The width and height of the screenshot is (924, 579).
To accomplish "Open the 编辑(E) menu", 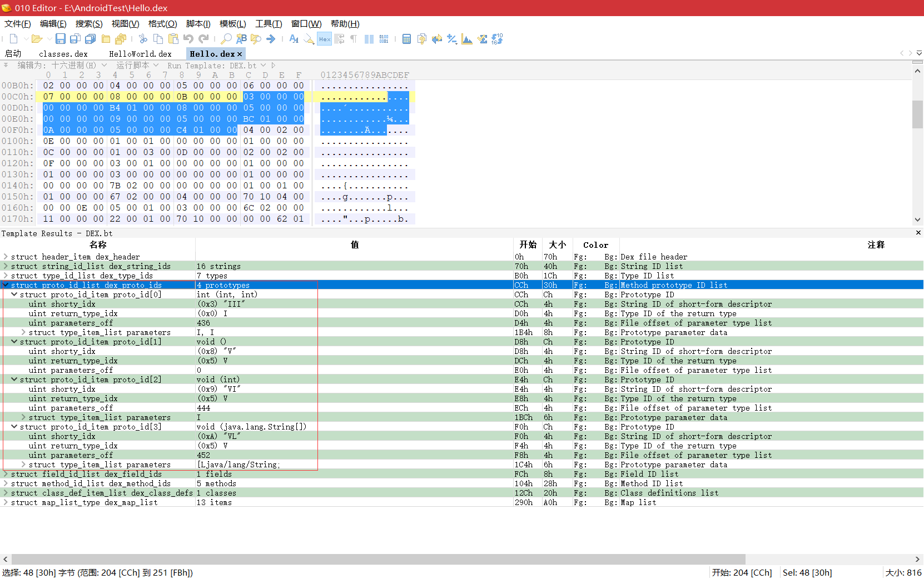I will coord(53,23).
